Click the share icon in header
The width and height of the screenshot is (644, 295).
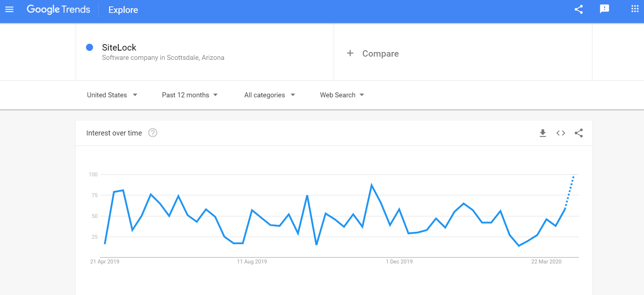pyautogui.click(x=578, y=9)
